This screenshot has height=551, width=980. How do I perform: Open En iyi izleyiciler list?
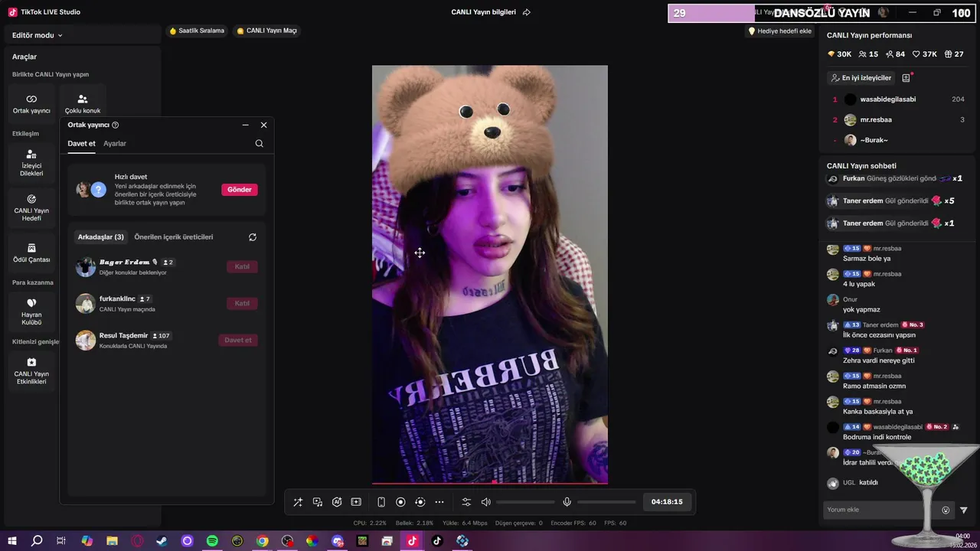point(861,78)
